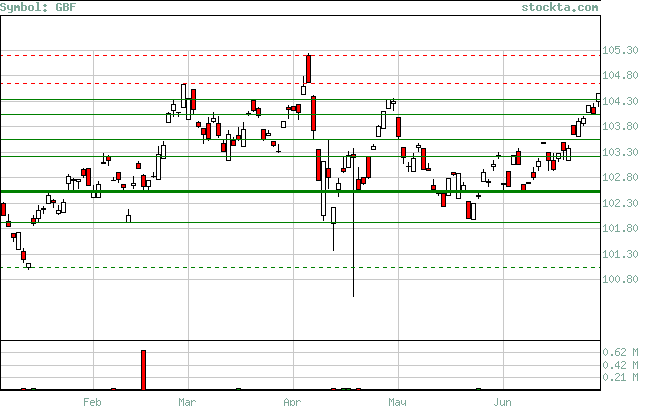Select the 104.80 price axis label

point(620,75)
